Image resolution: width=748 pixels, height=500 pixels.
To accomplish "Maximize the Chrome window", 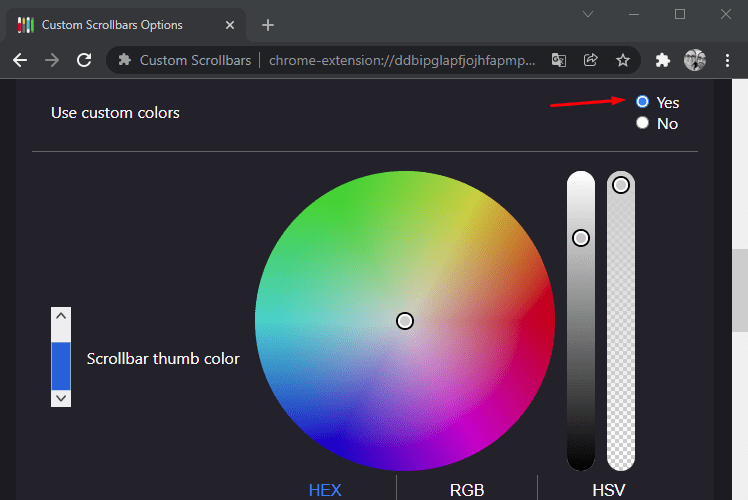I will tap(680, 14).
